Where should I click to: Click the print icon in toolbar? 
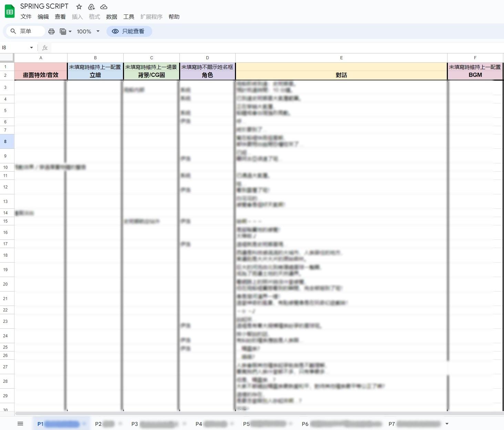51,31
